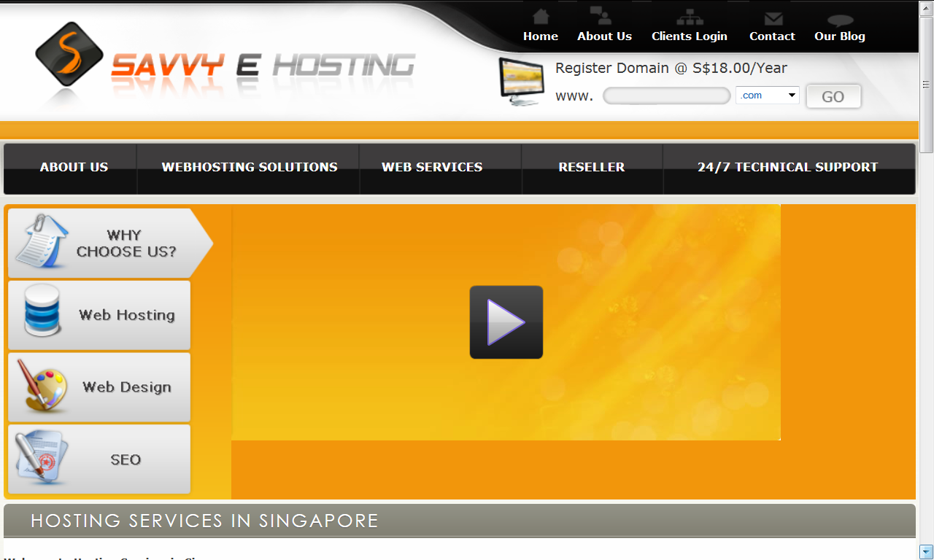934x560 pixels.
Task: Open the WEB SERVICES menu
Action: [432, 168]
